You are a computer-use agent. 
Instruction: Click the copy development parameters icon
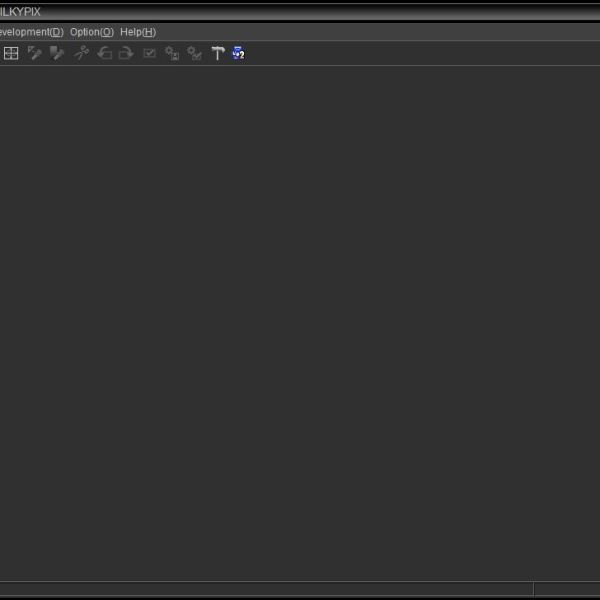coord(35,53)
